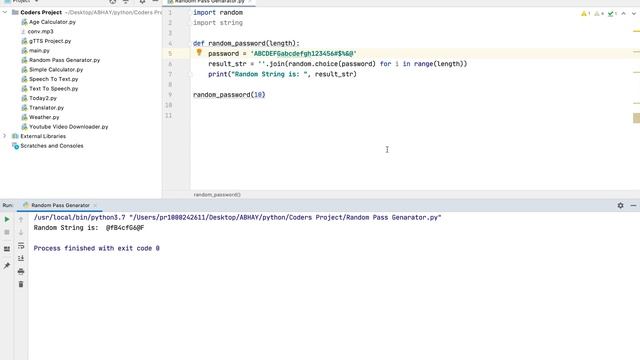Expand External Libraries node

[x=5, y=136]
